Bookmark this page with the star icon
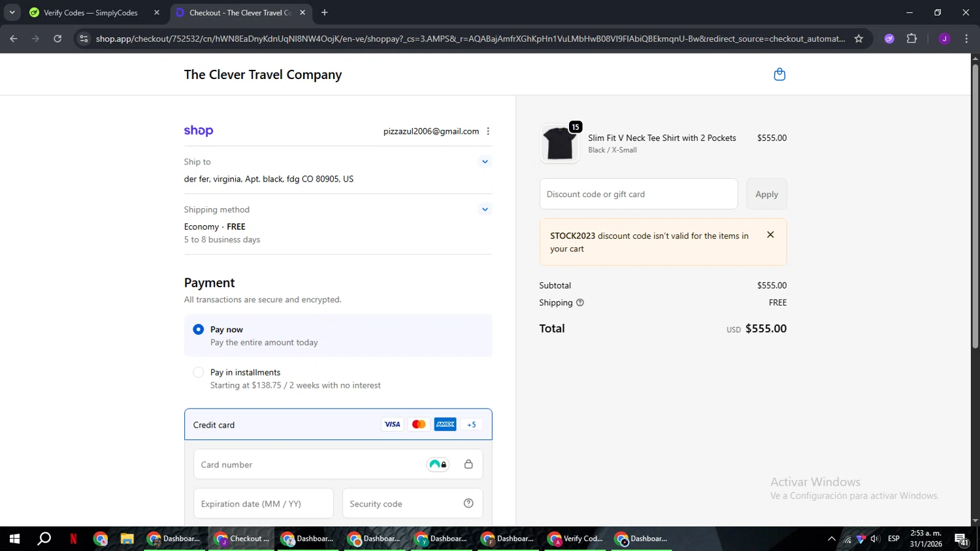The height and width of the screenshot is (551, 980). pyautogui.click(x=858, y=39)
